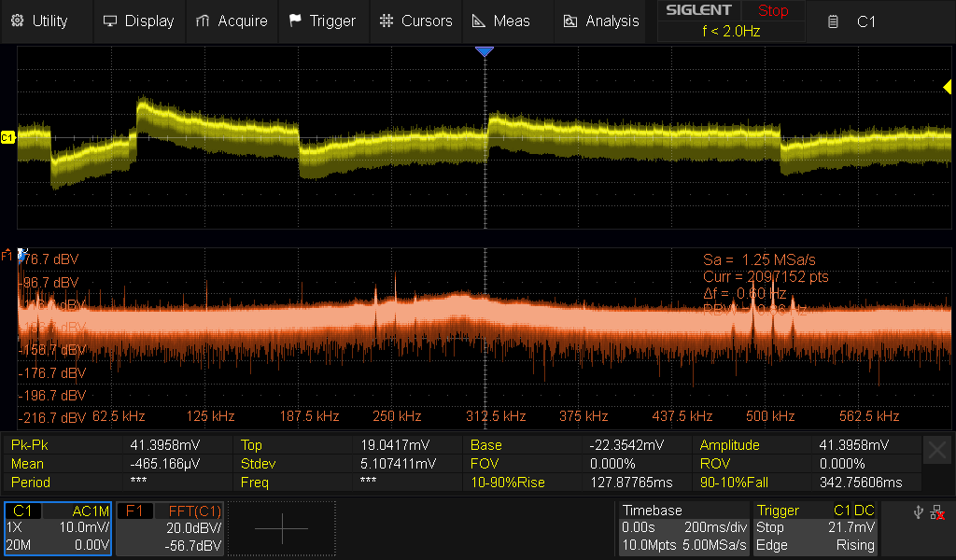956x560 pixels.
Task: Open the Utility menu
Action: click(x=39, y=21)
